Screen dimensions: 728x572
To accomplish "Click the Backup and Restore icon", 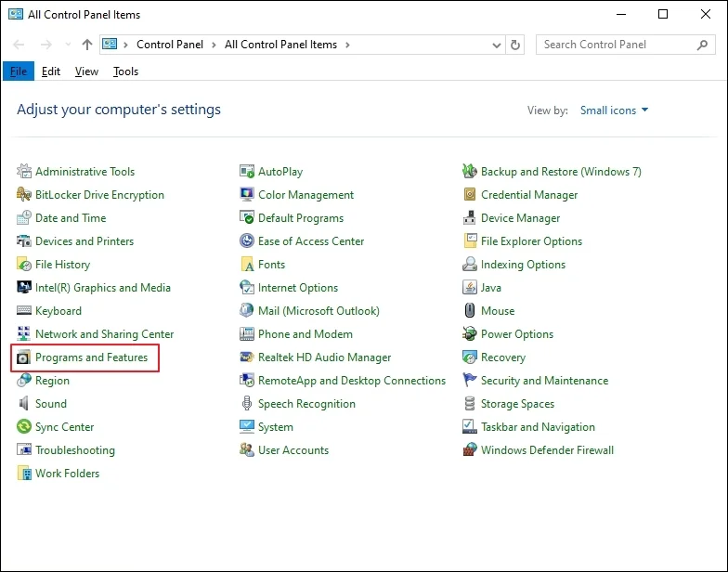I will click(x=470, y=171).
